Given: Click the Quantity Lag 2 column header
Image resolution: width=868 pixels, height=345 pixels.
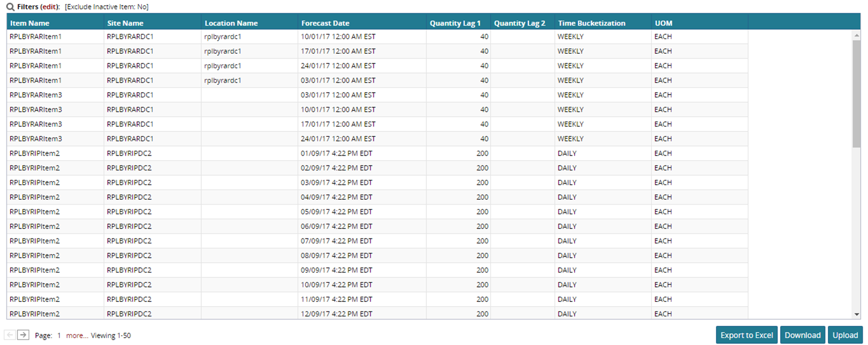Looking at the screenshot, I should click(520, 23).
